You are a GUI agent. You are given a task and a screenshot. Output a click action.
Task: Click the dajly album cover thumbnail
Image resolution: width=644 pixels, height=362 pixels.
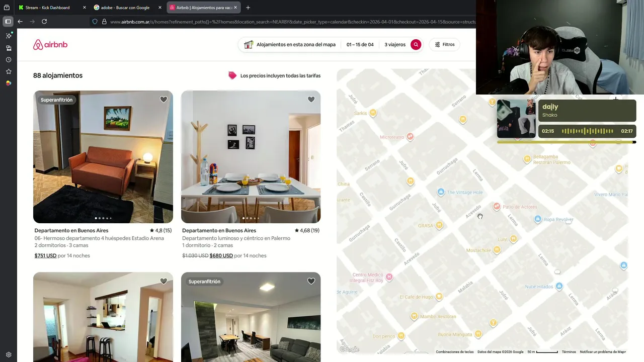[x=516, y=118]
